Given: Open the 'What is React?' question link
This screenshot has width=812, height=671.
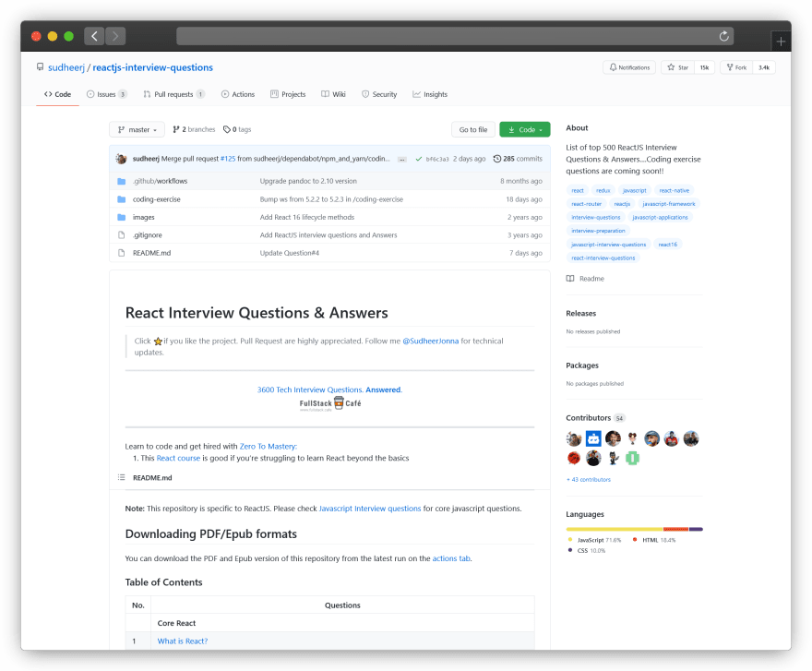Looking at the screenshot, I should point(183,641).
